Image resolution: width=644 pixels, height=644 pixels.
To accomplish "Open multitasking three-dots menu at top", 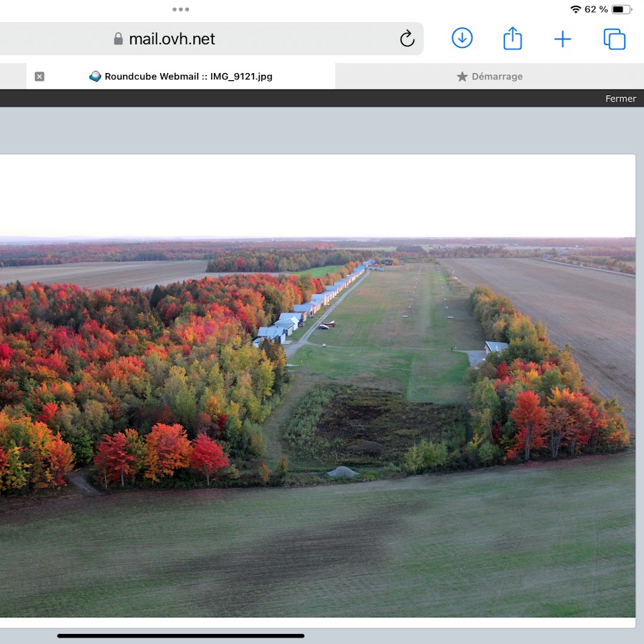I will [181, 9].
